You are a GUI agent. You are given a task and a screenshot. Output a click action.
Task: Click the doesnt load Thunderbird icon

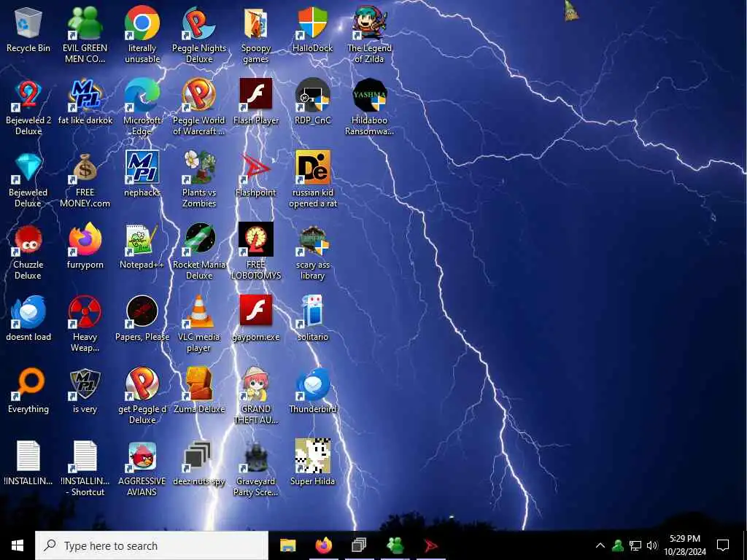(x=28, y=312)
